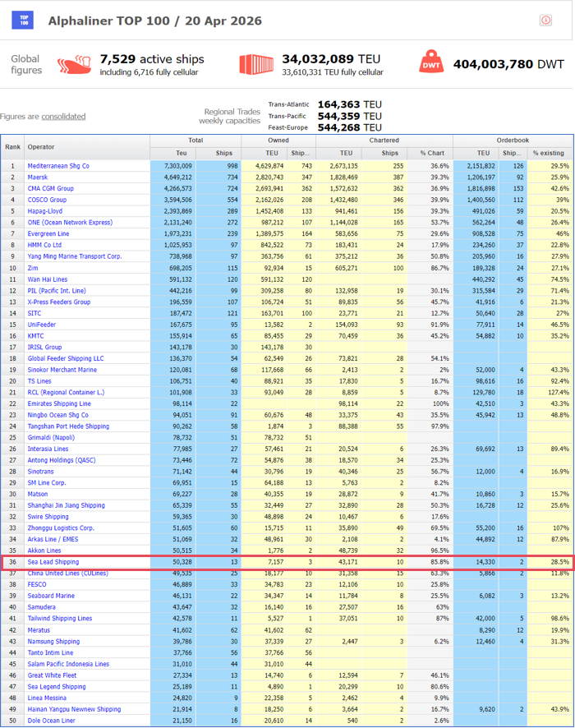Click the red DWT weight icon
The height and width of the screenshot is (728, 575).
(432, 65)
